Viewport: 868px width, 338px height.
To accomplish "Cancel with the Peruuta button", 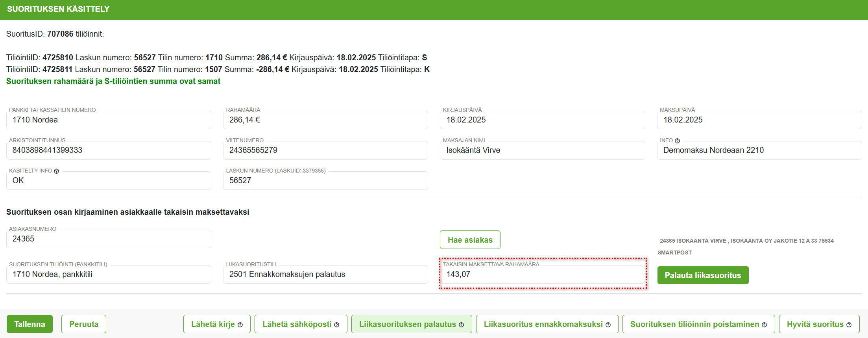I will tap(84, 324).
